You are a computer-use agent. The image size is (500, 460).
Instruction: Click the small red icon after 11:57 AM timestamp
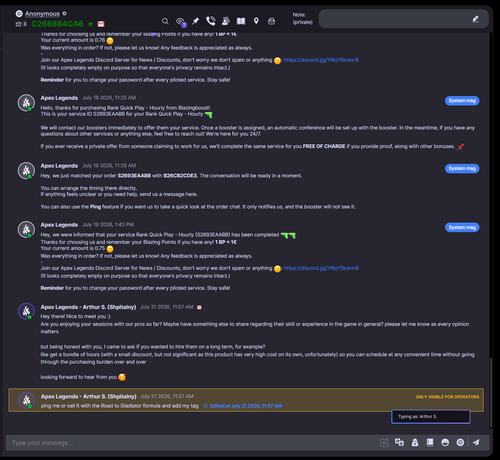199,307
